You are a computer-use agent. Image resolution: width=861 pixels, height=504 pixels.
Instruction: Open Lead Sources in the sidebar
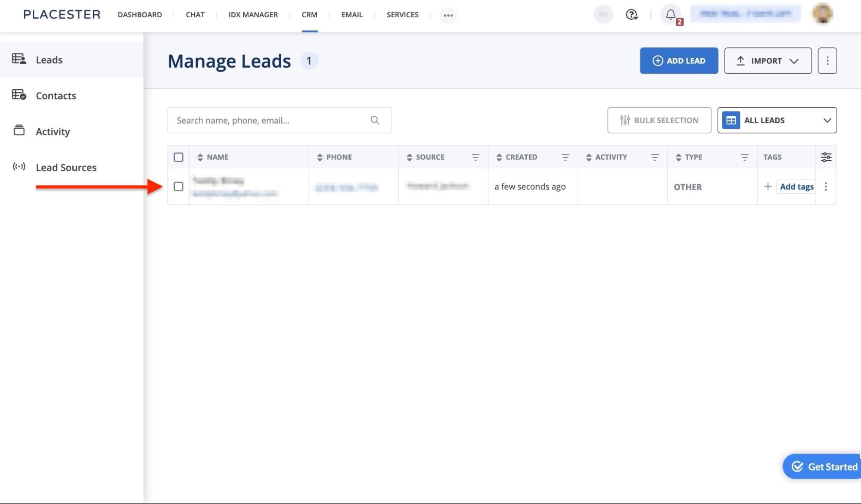66,168
